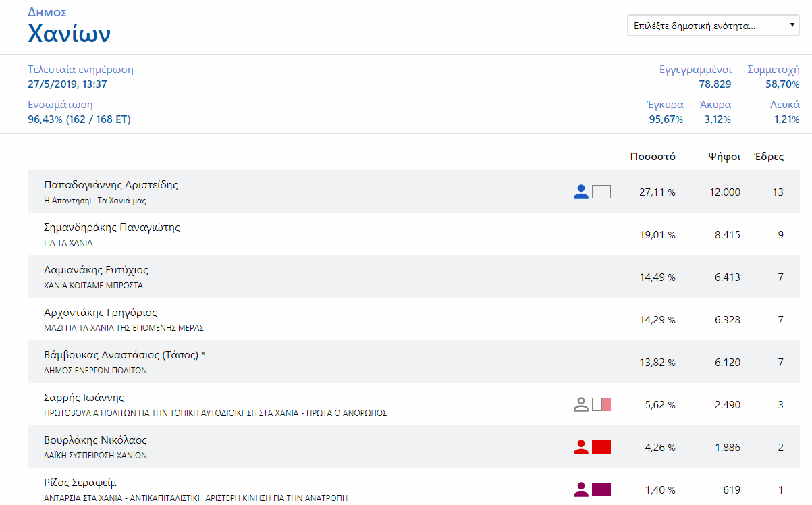Click the 5,62 % percentage value
Image resolution: width=812 pixels, height=505 pixels.
(660, 405)
